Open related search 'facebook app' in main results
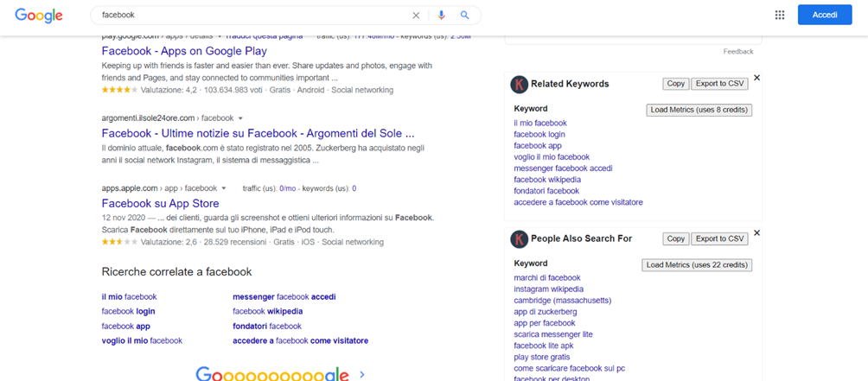868x381 pixels. click(125, 327)
